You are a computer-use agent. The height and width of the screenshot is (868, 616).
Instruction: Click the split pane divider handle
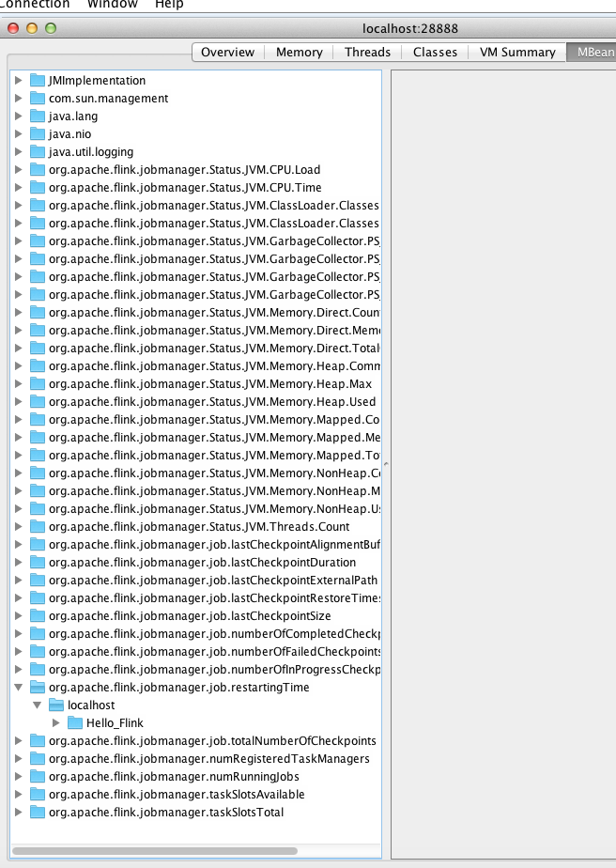point(386,464)
